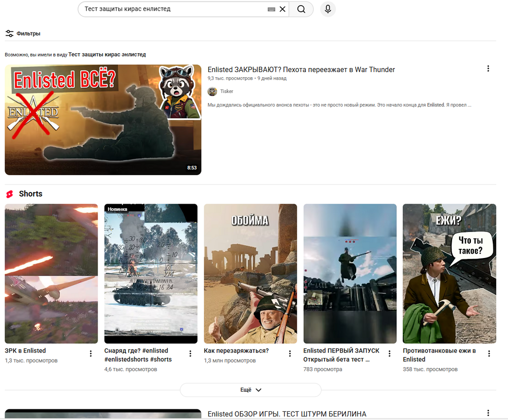
Task: Clear search text with X icon
Action: tap(282, 9)
